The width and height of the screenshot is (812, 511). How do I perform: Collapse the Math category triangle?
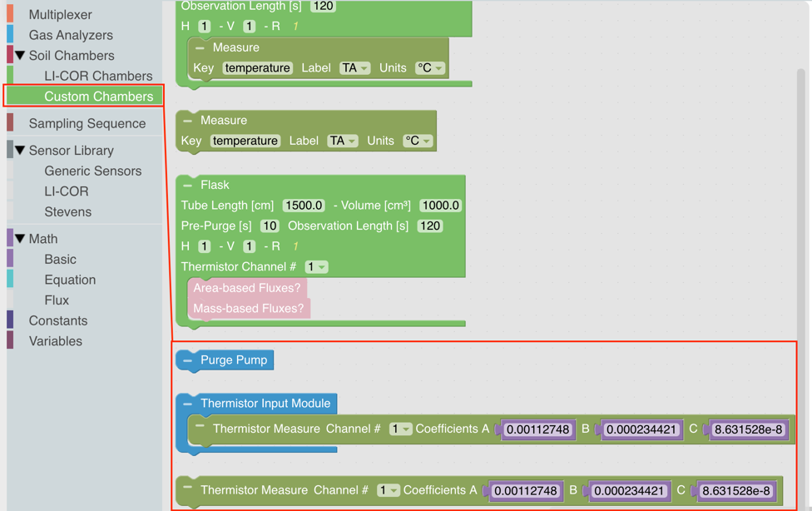[x=20, y=239]
